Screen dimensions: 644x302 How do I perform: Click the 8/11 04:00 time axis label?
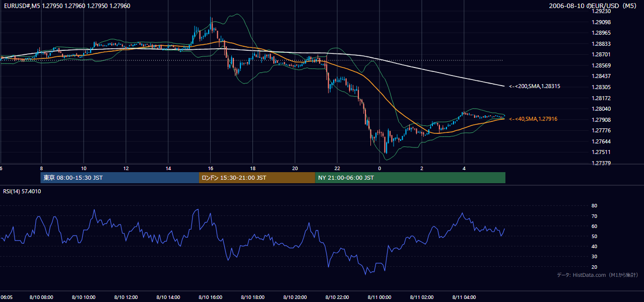tap(465, 297)
